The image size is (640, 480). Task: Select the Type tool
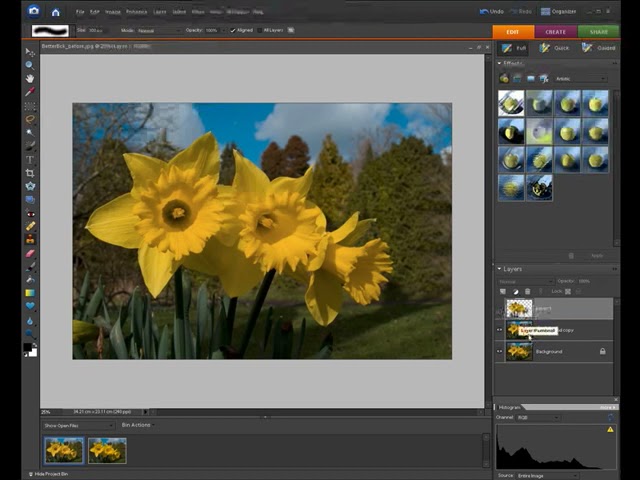(30, 160)
